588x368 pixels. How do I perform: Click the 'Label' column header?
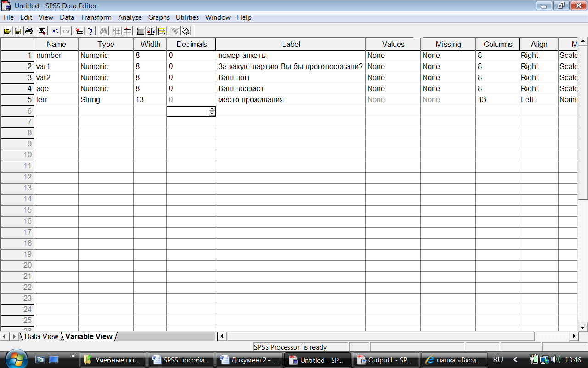(290, 45)
